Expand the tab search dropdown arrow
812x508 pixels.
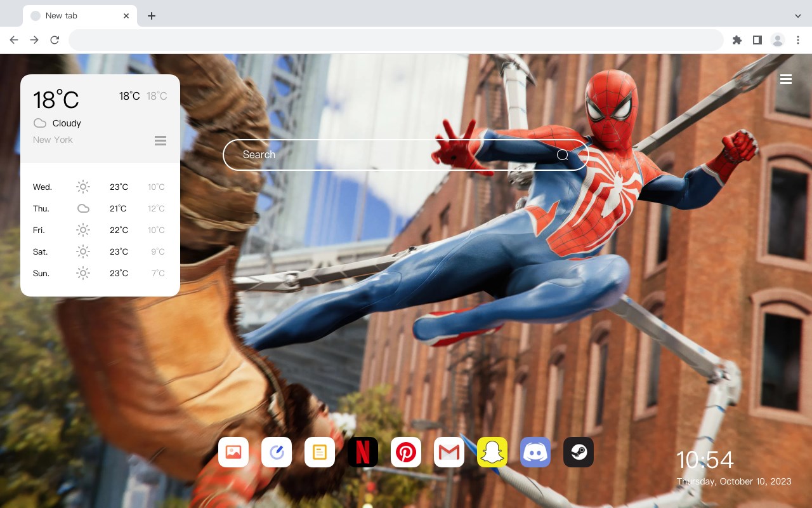pyautogui.click(x=798, y=16)
